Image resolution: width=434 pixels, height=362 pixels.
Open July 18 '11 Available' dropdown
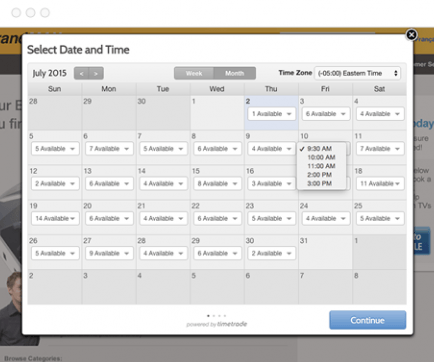coord(380,184)
